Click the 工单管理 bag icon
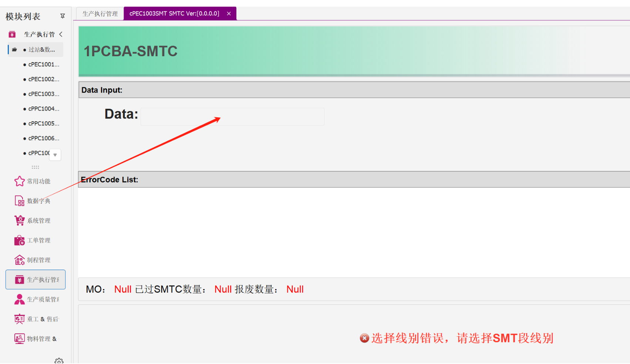 tap(20, 240)
